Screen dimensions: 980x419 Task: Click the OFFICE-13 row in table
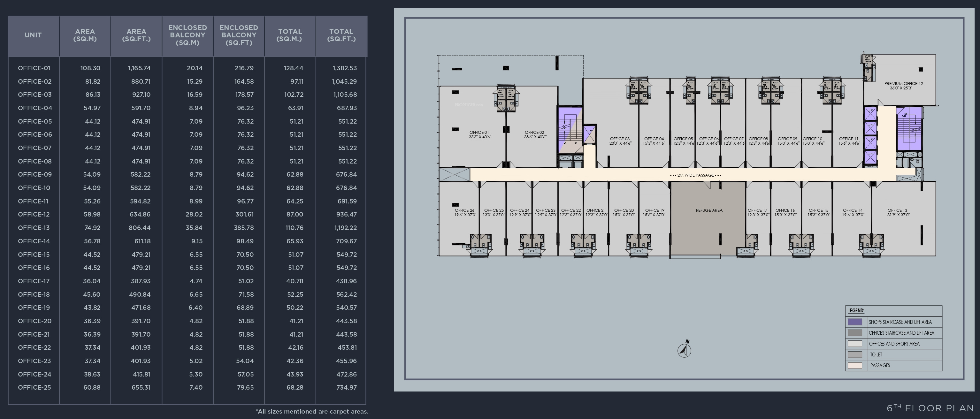34,228
